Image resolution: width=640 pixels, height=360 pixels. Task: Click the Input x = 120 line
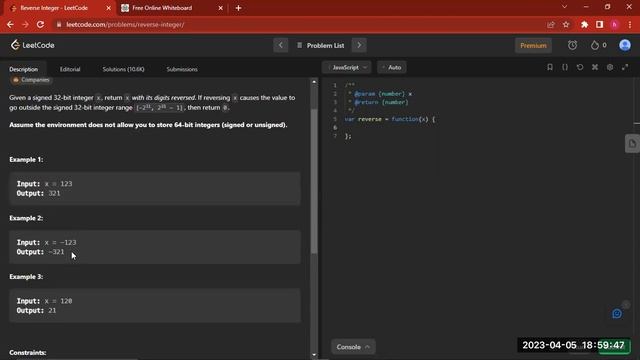pyautogui.click(x=44, y=301)
